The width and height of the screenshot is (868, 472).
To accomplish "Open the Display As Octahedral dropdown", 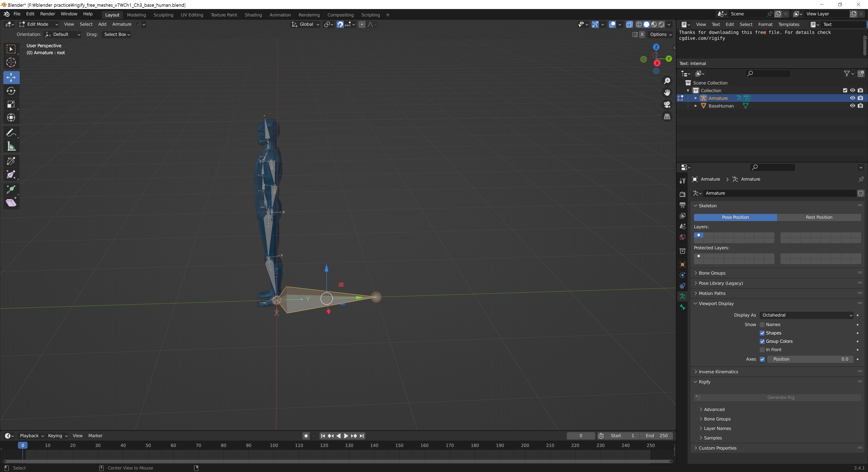I will point(807,315).
